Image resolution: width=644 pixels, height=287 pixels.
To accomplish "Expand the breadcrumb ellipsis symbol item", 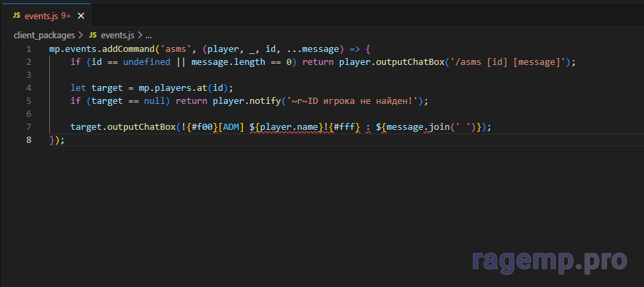I will point(149,34).
